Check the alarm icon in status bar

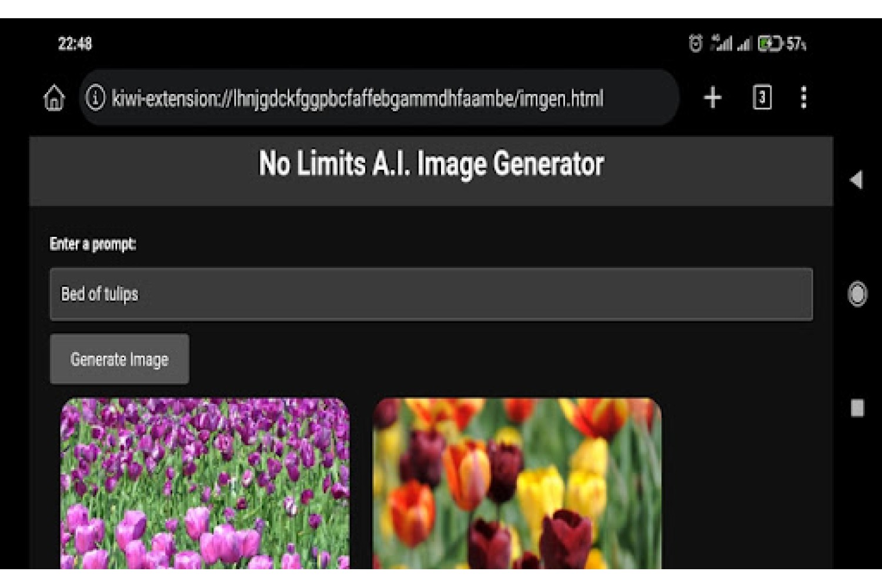[x=696, y=44]
